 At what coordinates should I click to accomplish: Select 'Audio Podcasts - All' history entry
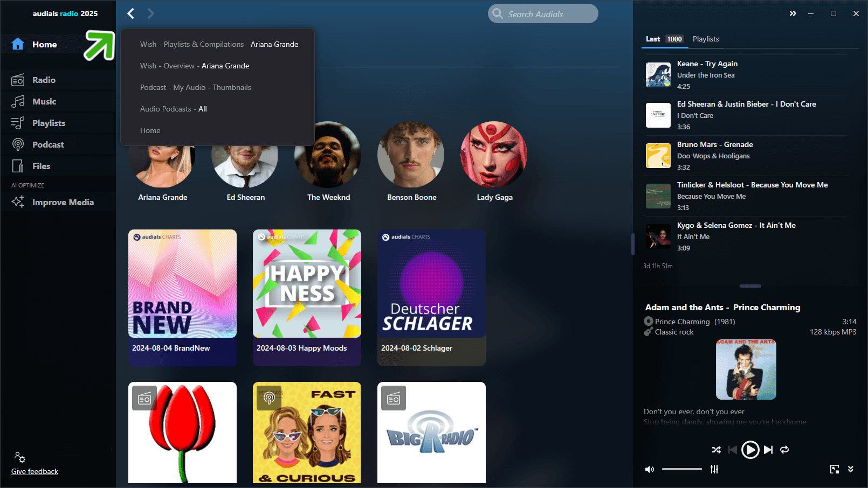(173, 109)
